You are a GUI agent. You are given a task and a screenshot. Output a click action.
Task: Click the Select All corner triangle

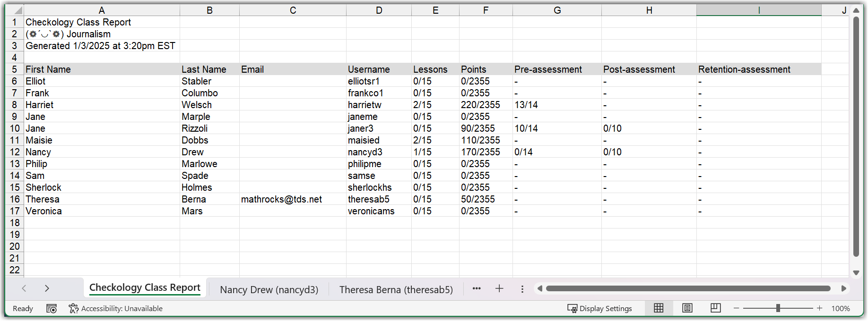15,10
